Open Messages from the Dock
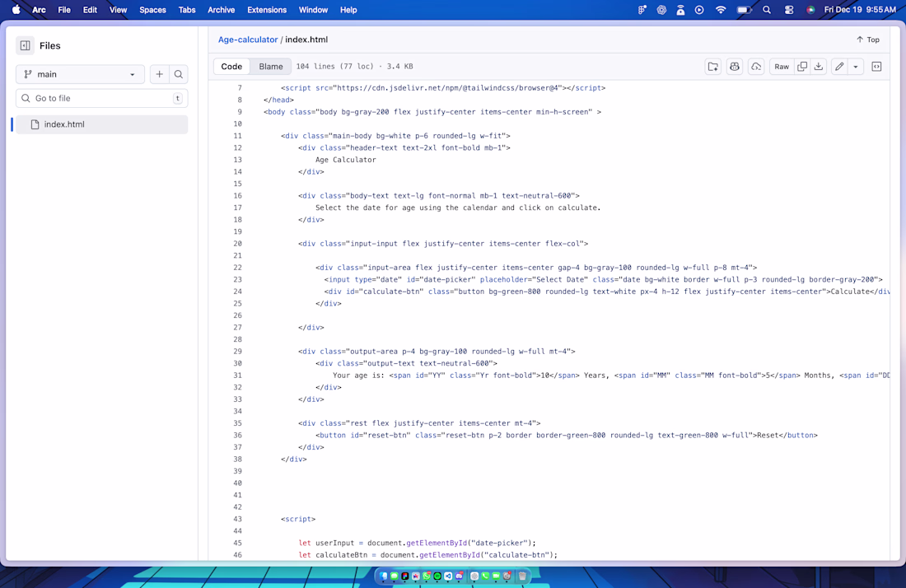 point(394,576)
